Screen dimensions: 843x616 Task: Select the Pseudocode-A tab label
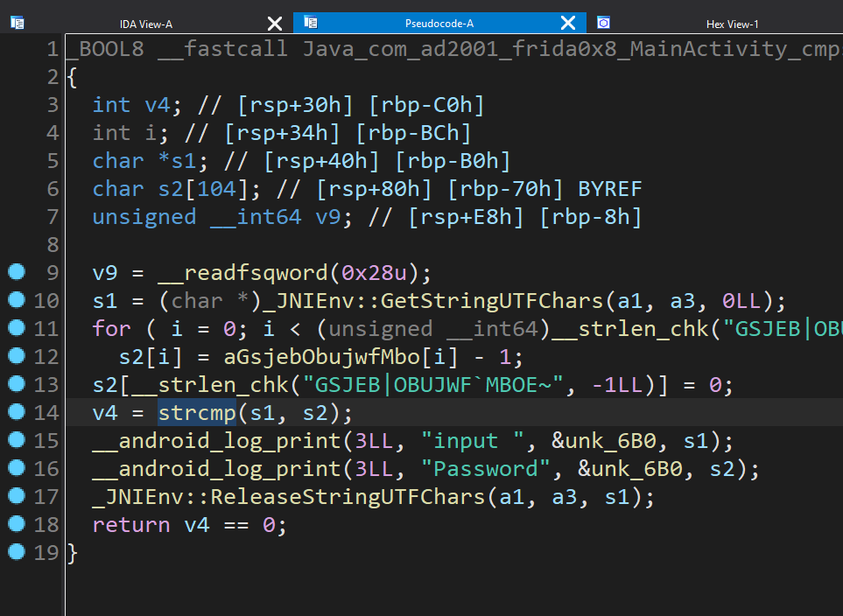pos(439,24)
